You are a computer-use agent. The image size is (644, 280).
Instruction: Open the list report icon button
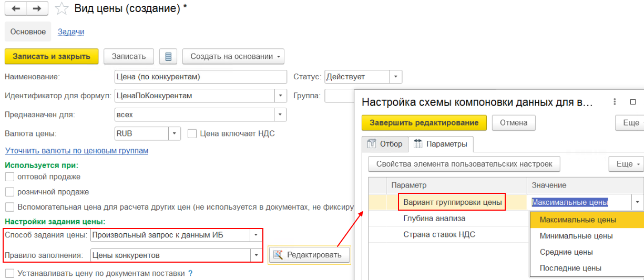pyautogui.click(x=168, y=56)
